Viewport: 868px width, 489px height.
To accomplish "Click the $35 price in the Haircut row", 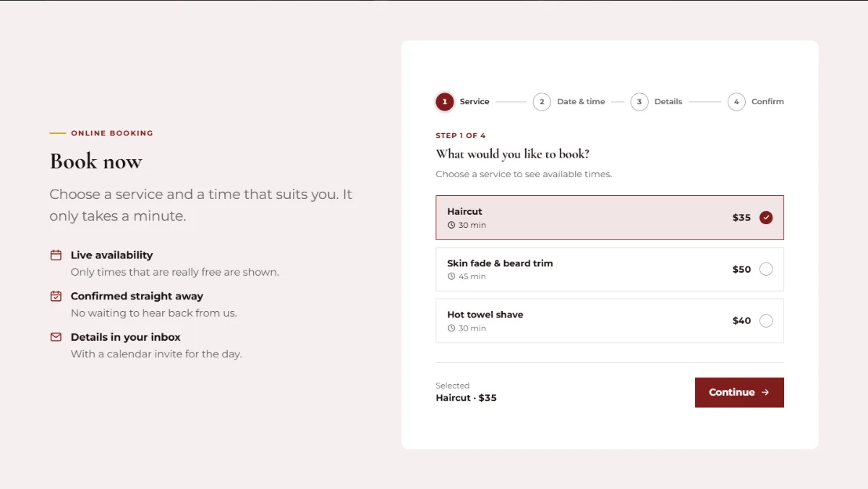I will point(741,218).
